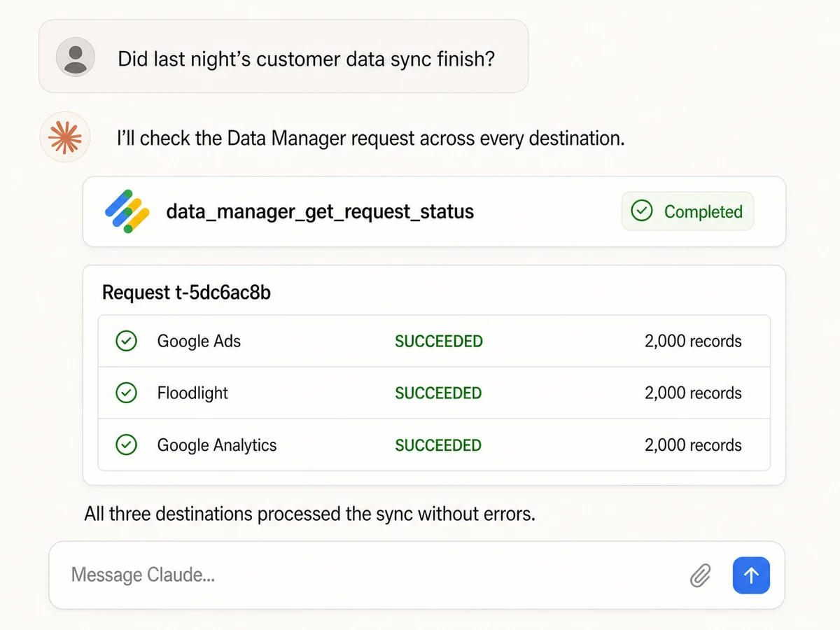Open the data_manager_get_request_status tool card

(434, 211)
